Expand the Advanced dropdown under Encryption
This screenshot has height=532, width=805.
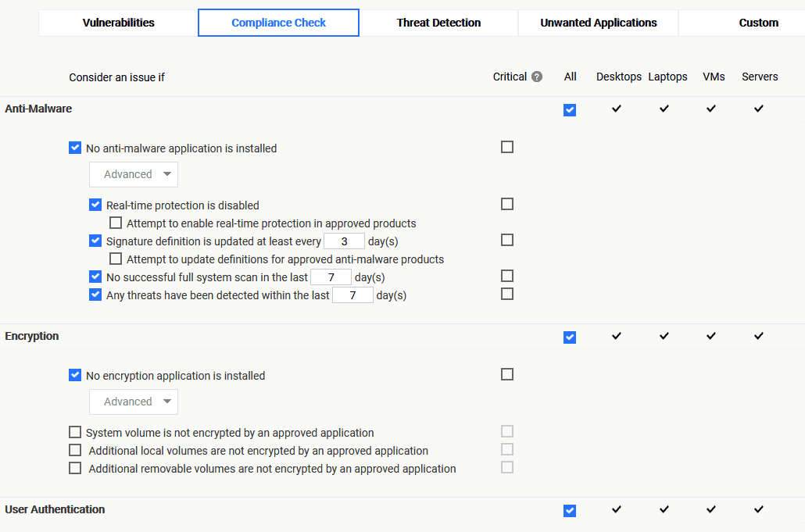tap(133, 402)
